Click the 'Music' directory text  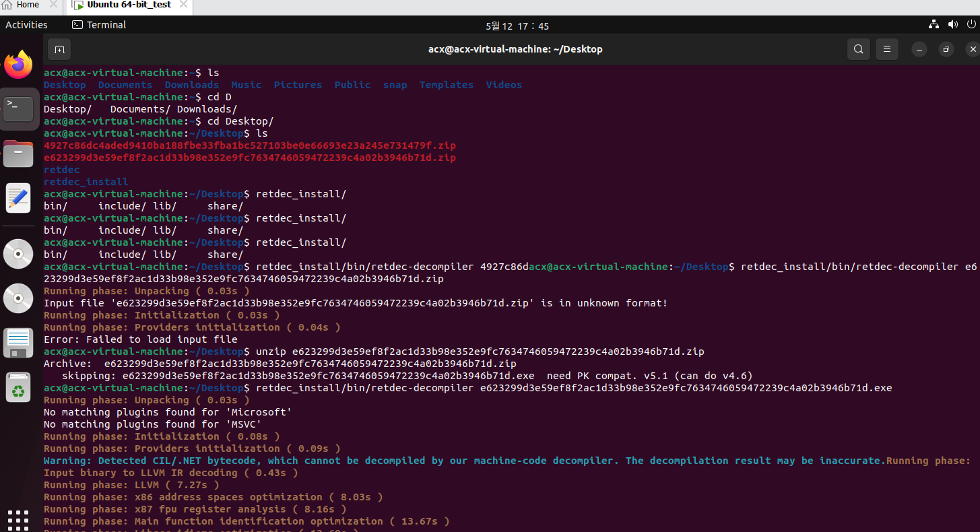[x=247, y=85]
